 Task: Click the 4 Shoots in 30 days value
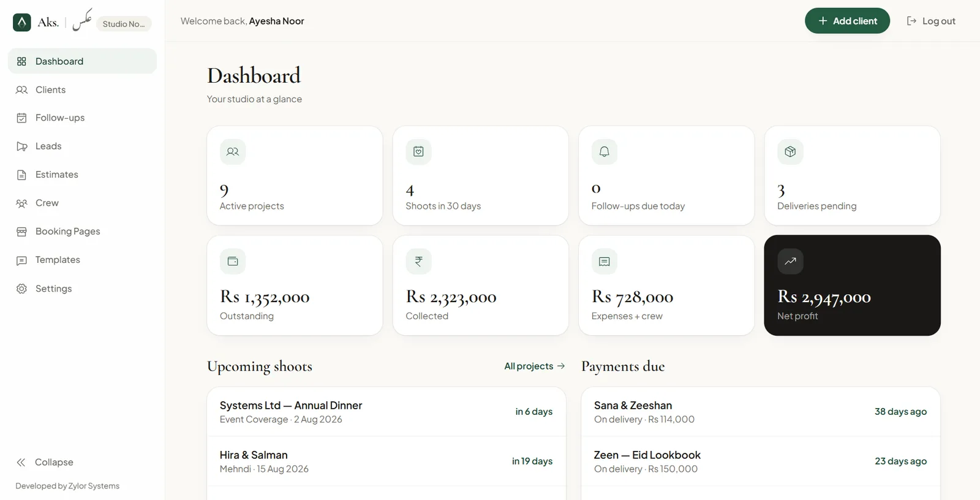[410, 191]
